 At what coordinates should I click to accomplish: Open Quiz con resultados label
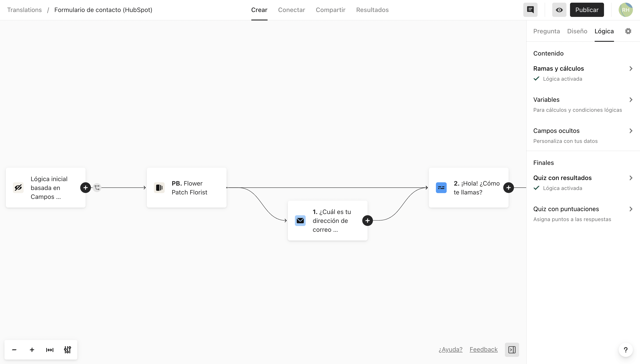click(x=562, y=178)
